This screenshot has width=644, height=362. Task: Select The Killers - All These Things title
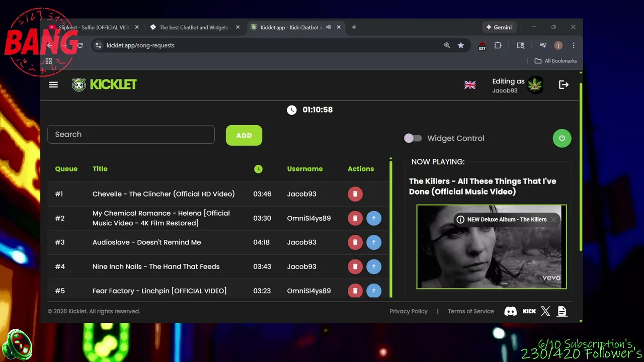[482, 186]
